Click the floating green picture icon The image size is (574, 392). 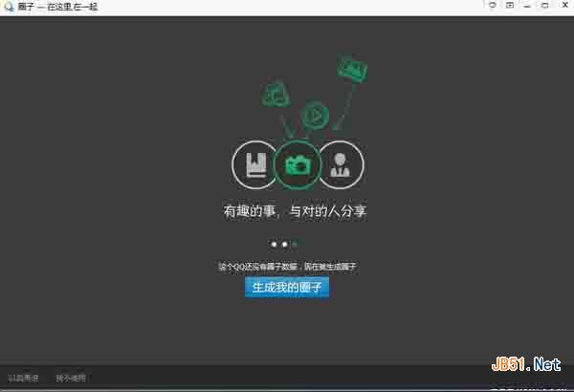pos(352,68)
